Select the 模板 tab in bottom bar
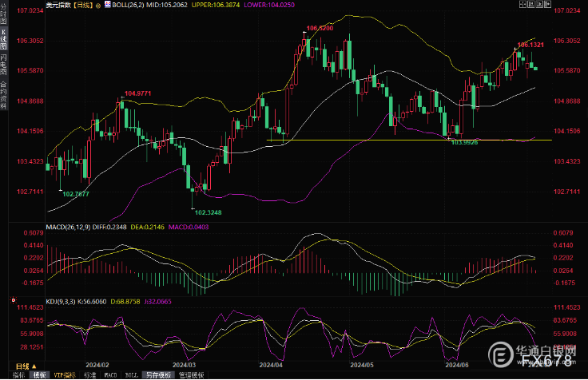 [x=40, y=374]
